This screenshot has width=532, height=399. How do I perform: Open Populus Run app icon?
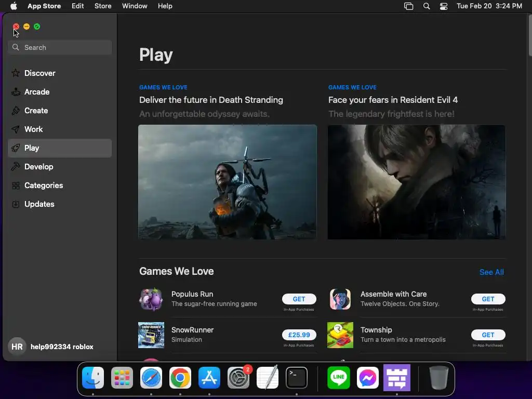[151, 300]
